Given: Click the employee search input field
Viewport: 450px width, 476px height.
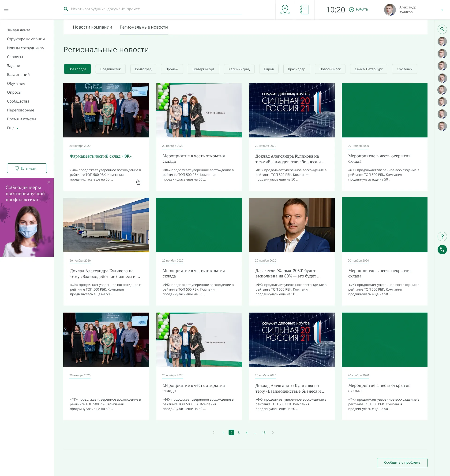Looking at the screenshot, I should pos(154,9).
